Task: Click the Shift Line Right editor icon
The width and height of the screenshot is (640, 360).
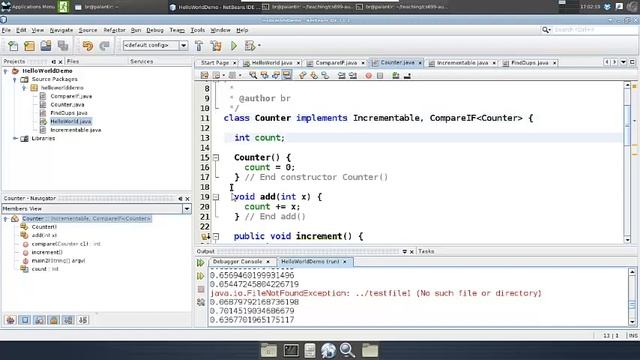Action: point(353,75)
